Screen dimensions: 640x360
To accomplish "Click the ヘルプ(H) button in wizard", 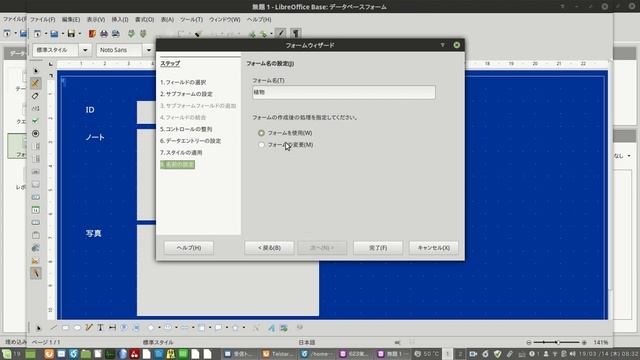I will [x=189, y=248].
